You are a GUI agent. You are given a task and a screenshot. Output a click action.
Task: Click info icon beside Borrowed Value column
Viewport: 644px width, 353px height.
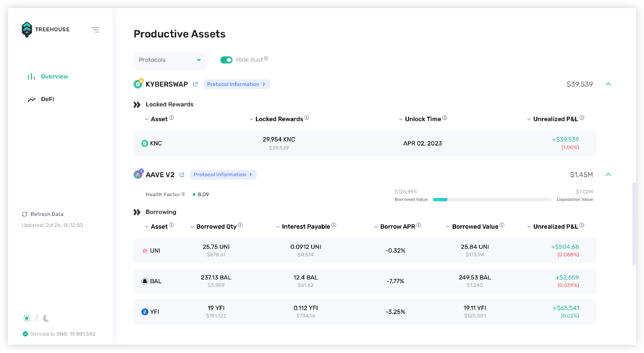click(x=502, y=225)
